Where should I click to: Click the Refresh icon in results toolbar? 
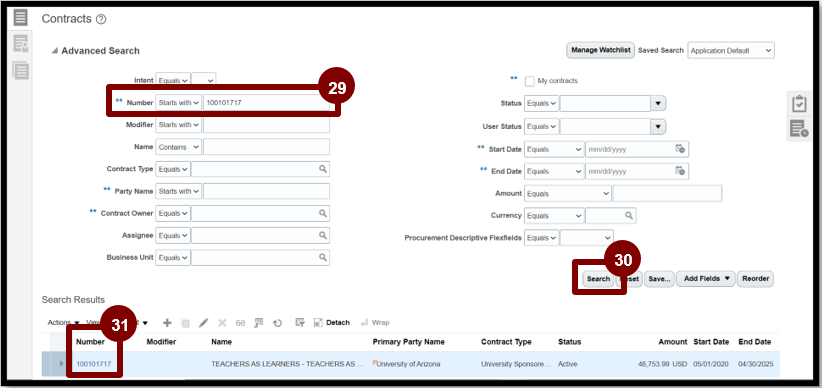point(277,322)
